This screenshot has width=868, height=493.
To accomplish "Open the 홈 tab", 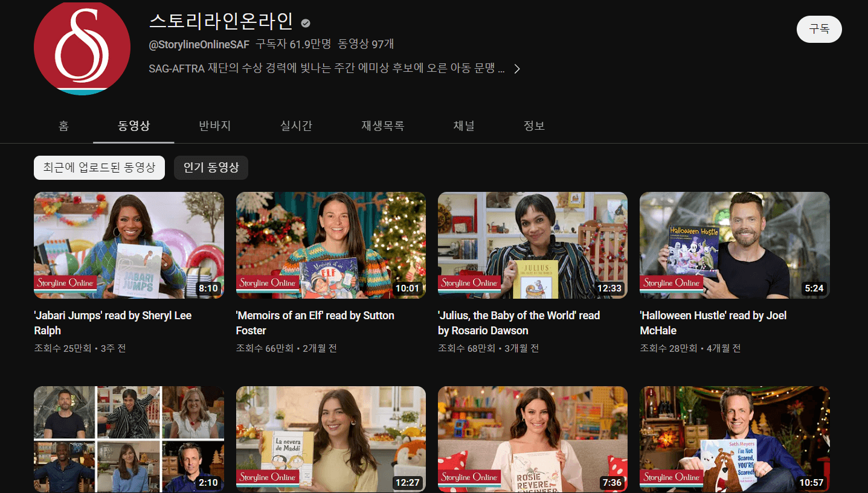I will pyautogui.click(x=63, y=126).
